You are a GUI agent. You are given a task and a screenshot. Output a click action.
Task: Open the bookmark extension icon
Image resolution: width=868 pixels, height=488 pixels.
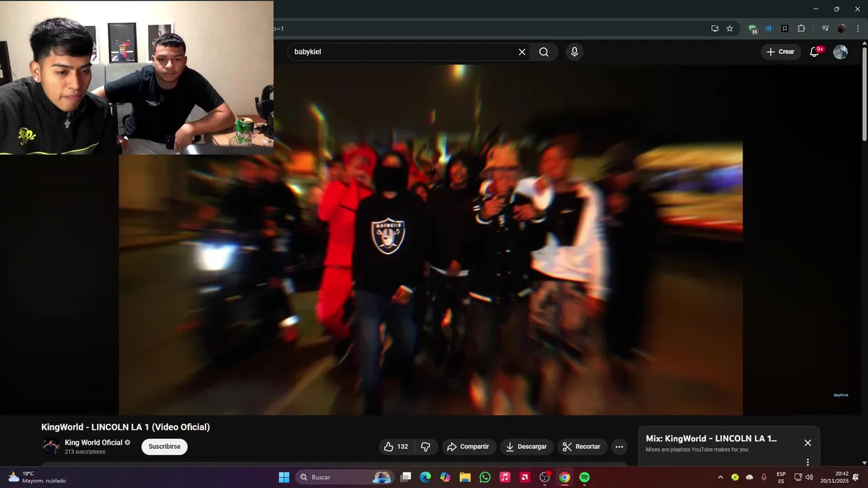[785, 28]
